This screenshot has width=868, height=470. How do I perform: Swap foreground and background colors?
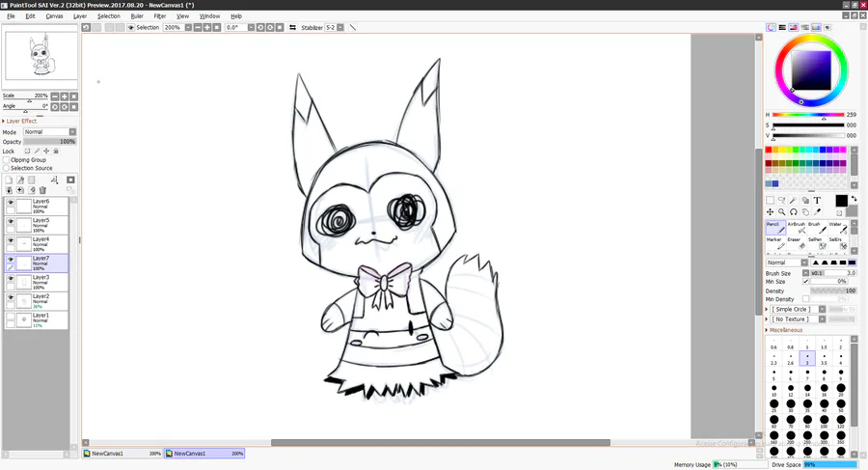pyautogui.click(x=854, y=199)
